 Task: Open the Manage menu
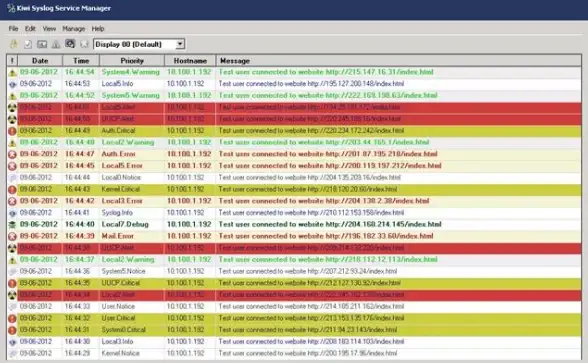[x=74, y=28]
